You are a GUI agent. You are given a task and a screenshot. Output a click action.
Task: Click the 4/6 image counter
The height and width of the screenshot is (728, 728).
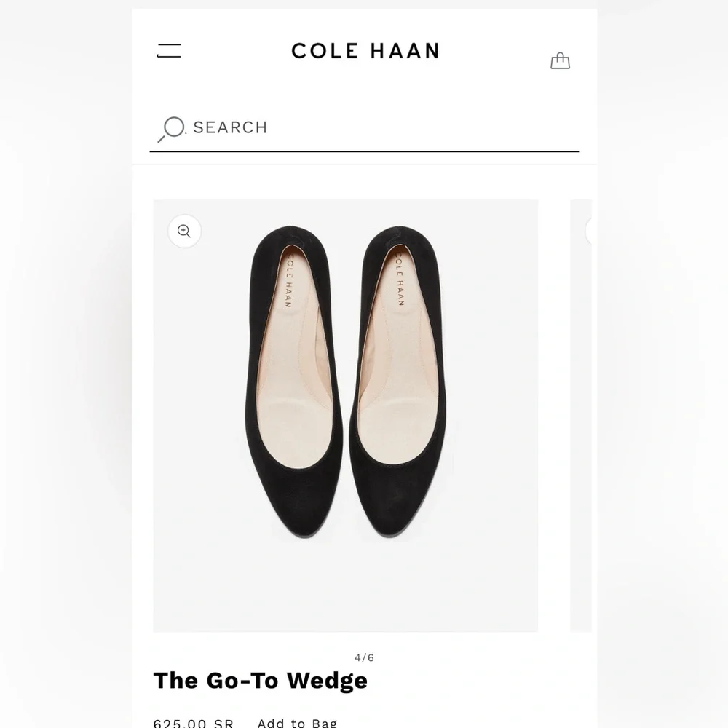click(363, 657)
